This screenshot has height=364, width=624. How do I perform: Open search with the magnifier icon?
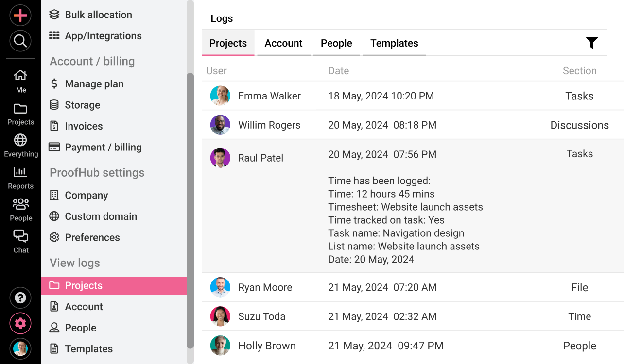click(x=20, y=41)
